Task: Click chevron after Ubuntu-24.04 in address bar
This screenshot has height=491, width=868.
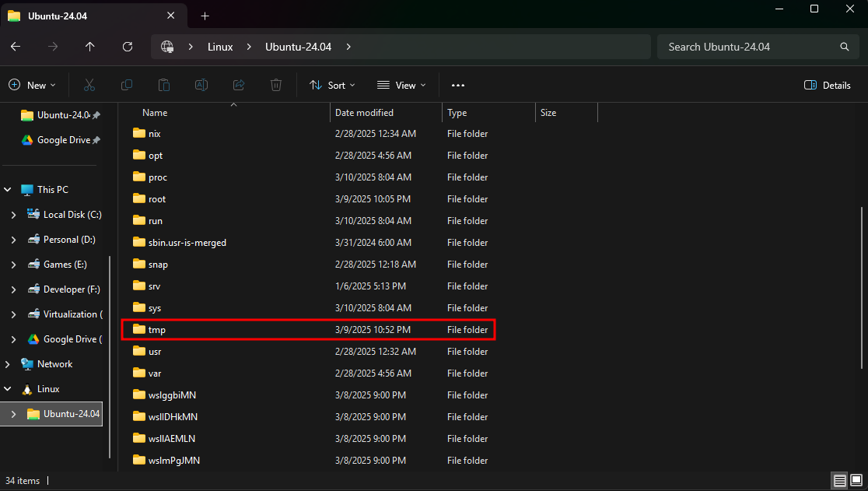Action: [x=348, y=47]
